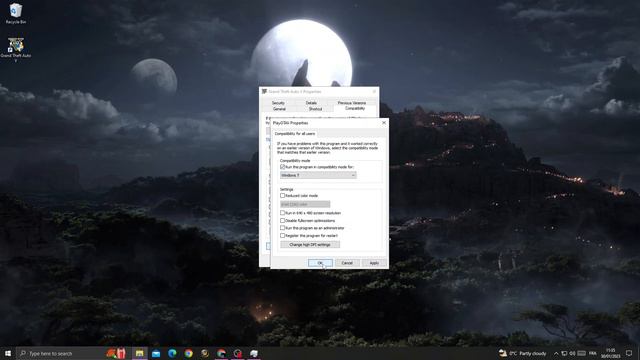Switch to the Details tab
This screenshot has width=640, height=360.
(x=311, y=103)
